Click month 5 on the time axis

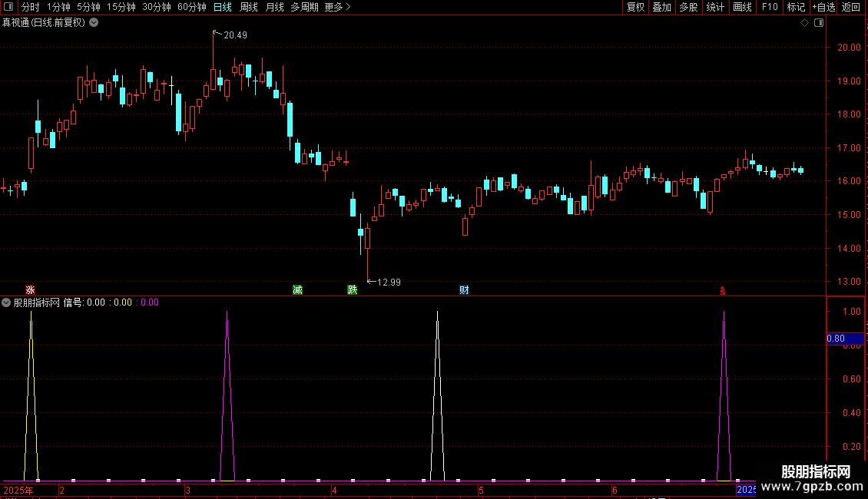coord(481,491)
